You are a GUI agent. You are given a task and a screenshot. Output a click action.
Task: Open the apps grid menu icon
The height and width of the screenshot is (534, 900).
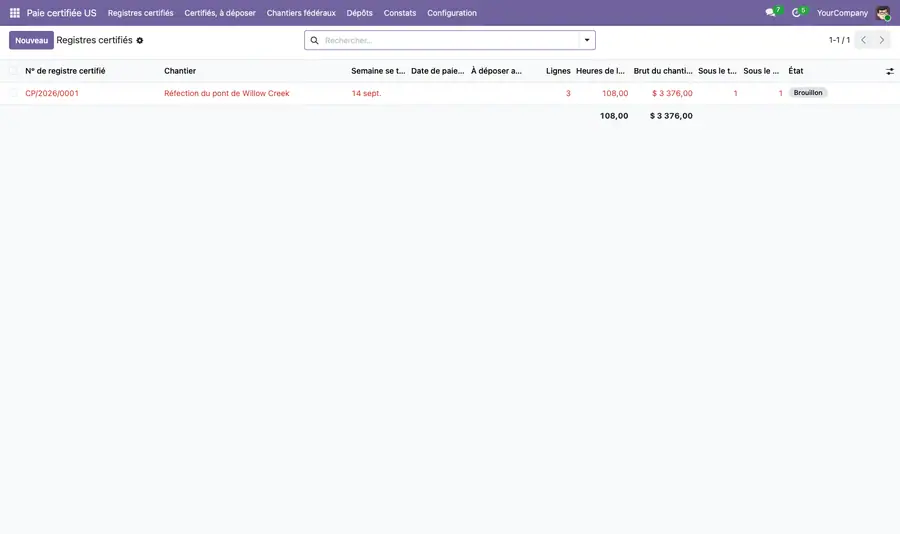tap(15, 13)
